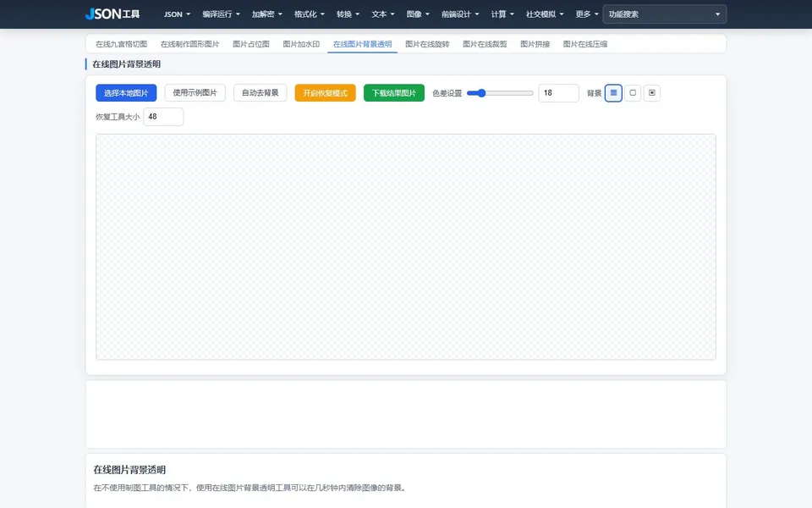The height and width of the screenshot is (508, 812).
Task: Open the 图片拼接 tab
Action: 535,44
